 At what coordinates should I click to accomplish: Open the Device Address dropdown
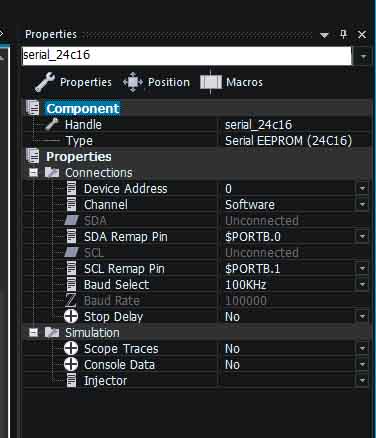pos(362,189)
